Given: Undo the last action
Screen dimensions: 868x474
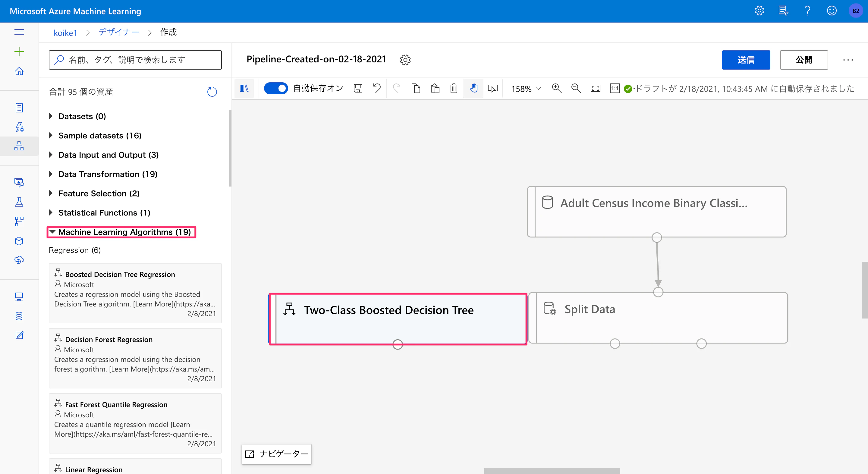Looking at the screenshot, I should click(377, 89).
